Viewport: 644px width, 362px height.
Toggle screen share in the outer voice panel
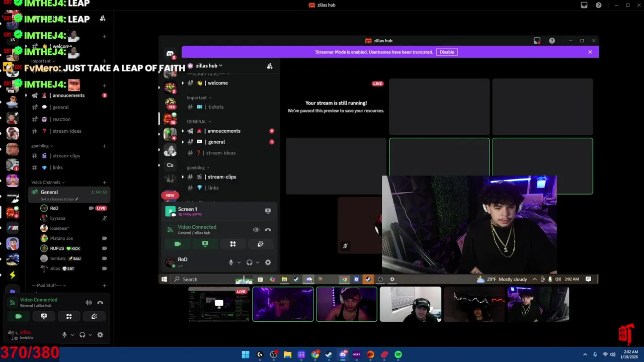44,316
